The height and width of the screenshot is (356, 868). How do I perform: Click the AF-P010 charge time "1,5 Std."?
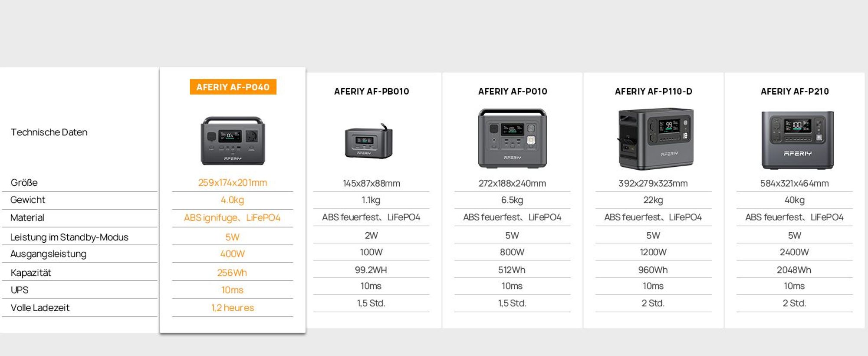(512, 303)
